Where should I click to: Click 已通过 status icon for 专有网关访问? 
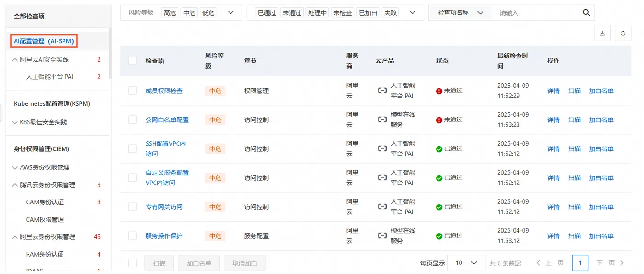(439, 207)
